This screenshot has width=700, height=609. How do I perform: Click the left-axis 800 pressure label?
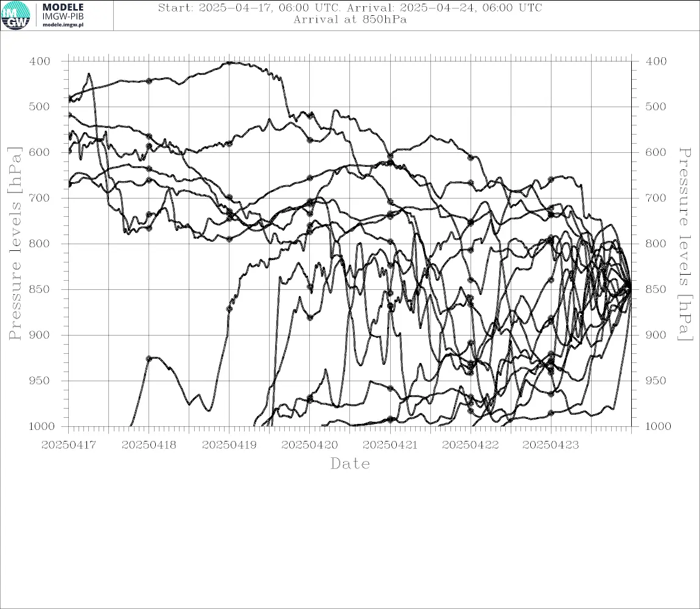pyautogui.click(x=40, y=244)
